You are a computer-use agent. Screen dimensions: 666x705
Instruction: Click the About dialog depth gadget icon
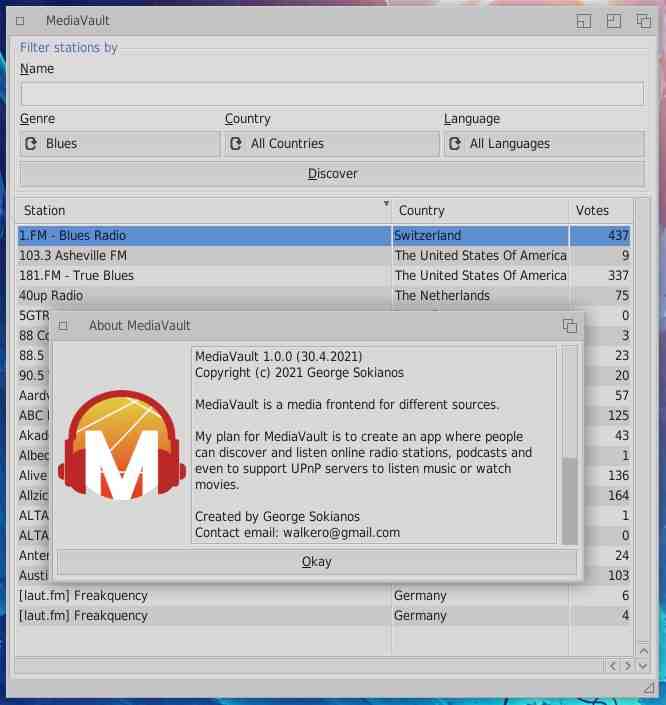pos(569,325)
